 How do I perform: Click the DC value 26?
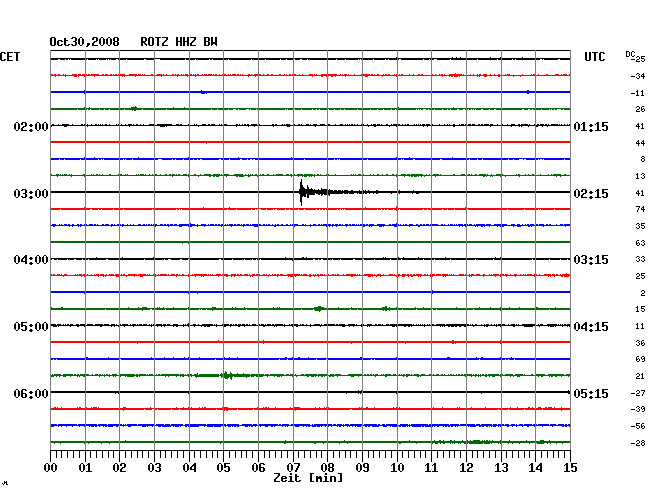click(x=640, y=109)
